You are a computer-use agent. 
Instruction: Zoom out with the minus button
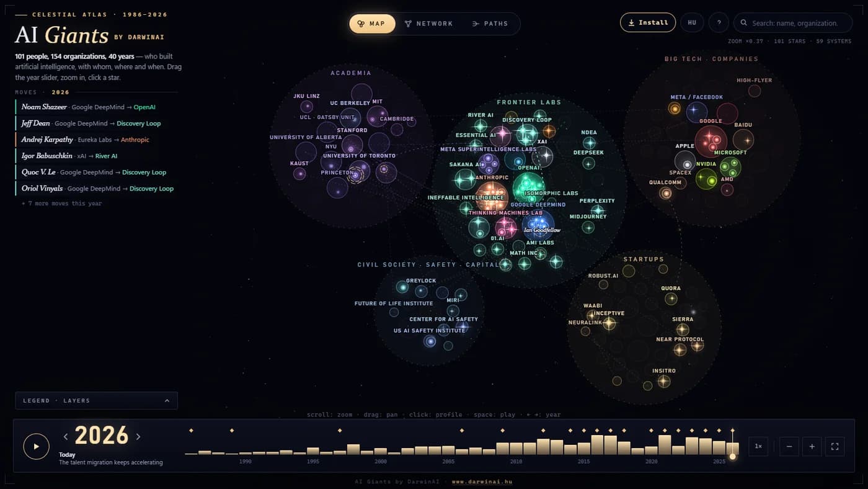click(x=789, y=446)
